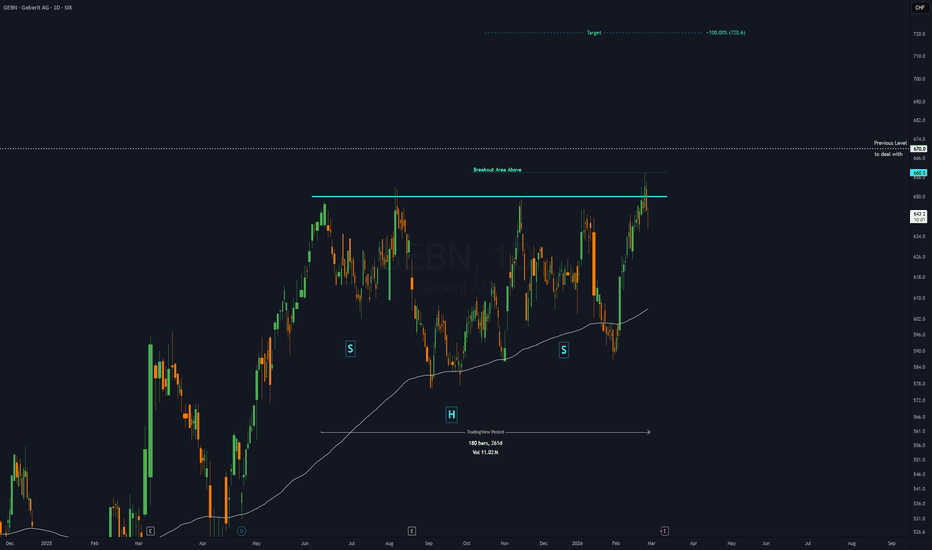Screen dimensions: 932x550
Task: Click the cyan 660.0 price label
Action: point(919,172)
